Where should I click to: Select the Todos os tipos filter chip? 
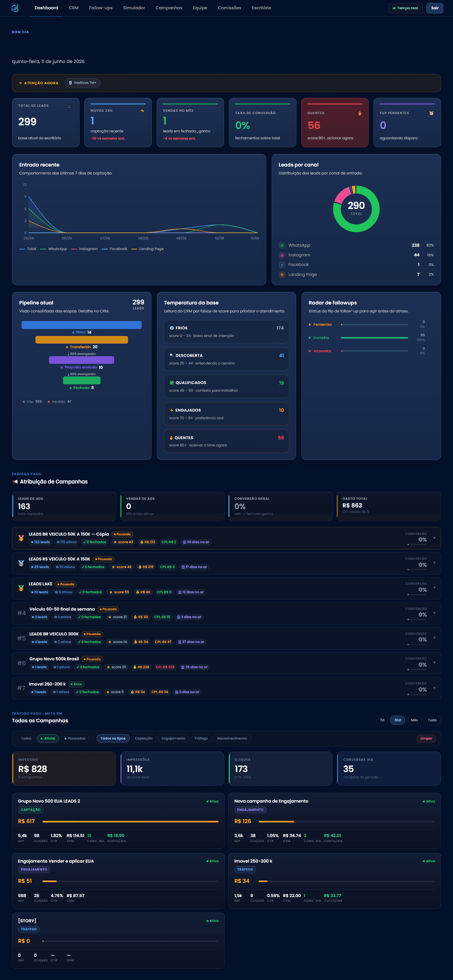click(x=113, y=739)
